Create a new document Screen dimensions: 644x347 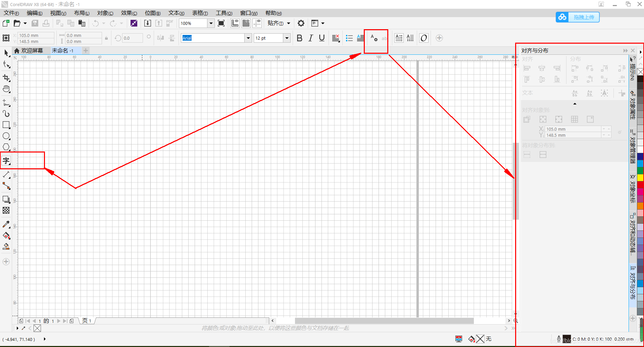(6, 23)
